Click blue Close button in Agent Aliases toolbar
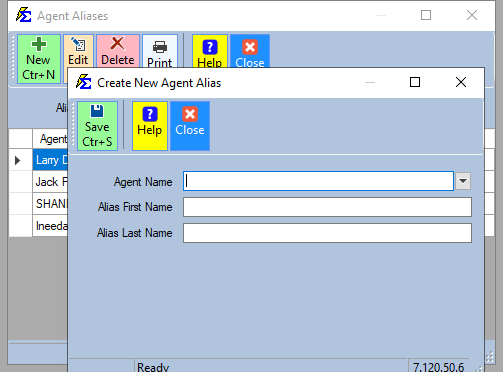This screenshot has height=372, width=503. pos(250,51)
